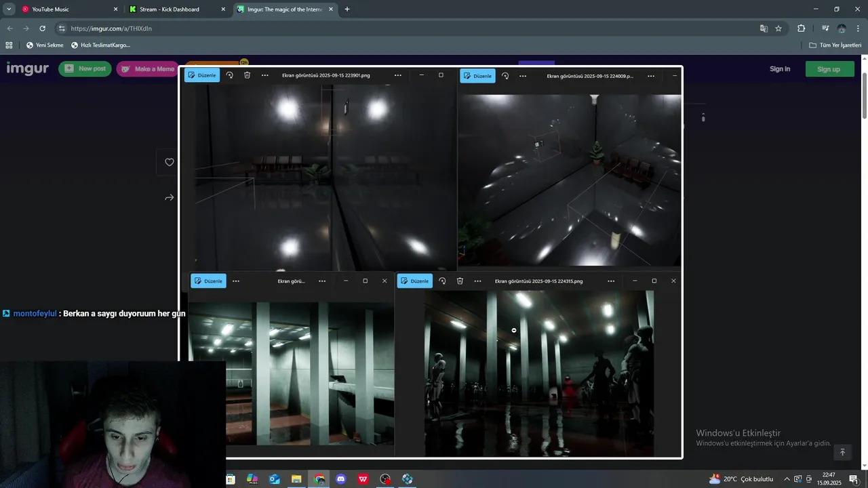Image resolution: width=868 pixels, height=488 pixels.
Task: Open the apps grid in bookmarks bar
Action: click(x=9, y=45)
